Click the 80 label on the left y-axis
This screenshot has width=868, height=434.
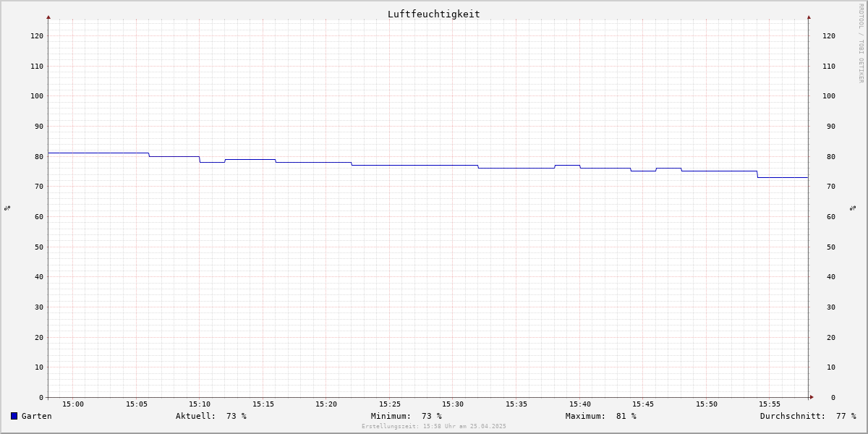pyautogui.click(x=39, y=156)
